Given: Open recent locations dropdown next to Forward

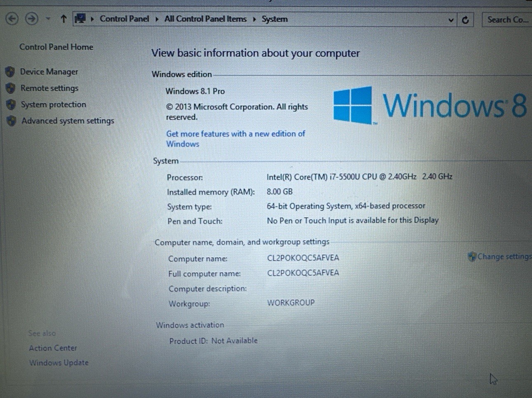Looking at the screenshot, I should click(48, 19).
